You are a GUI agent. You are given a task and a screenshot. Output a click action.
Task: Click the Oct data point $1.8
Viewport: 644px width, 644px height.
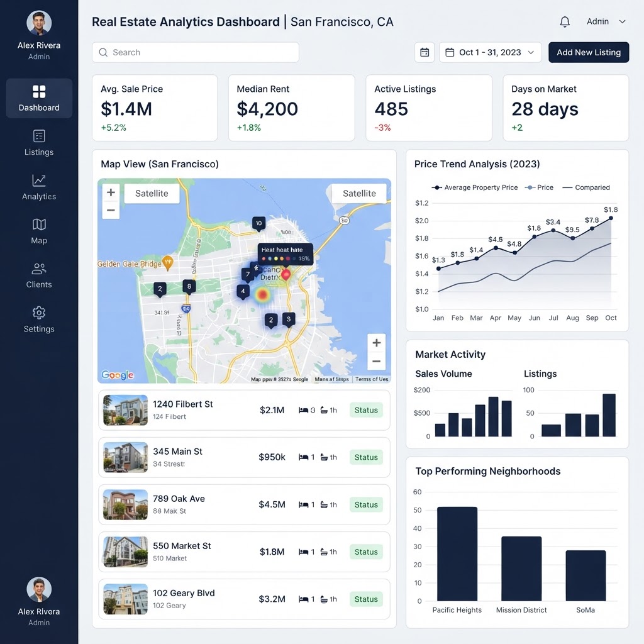click(611, 218)
